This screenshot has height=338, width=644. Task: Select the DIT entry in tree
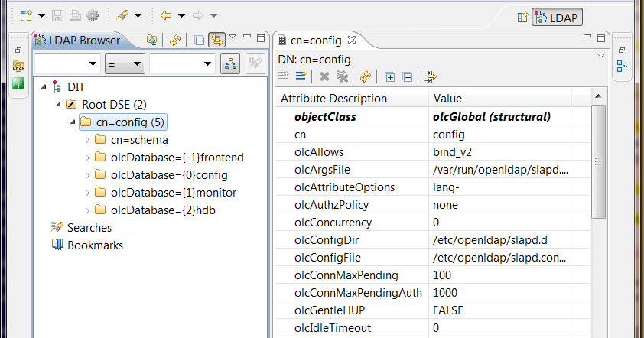click(x=76, y=87)
